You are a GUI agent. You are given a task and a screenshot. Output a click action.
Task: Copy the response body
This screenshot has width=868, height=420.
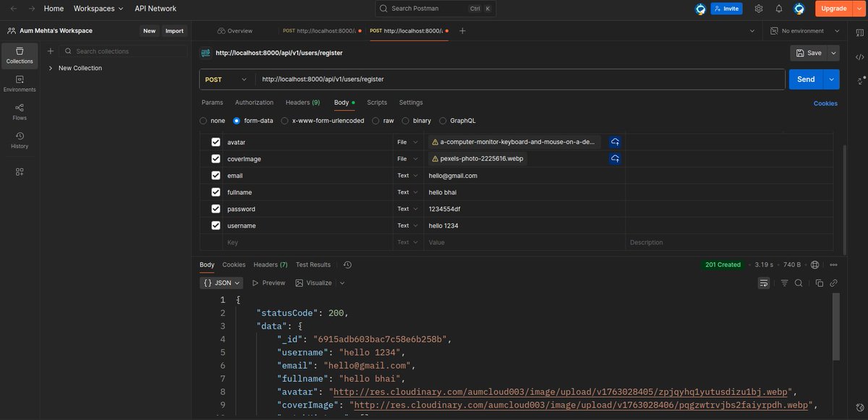point(818,283)
